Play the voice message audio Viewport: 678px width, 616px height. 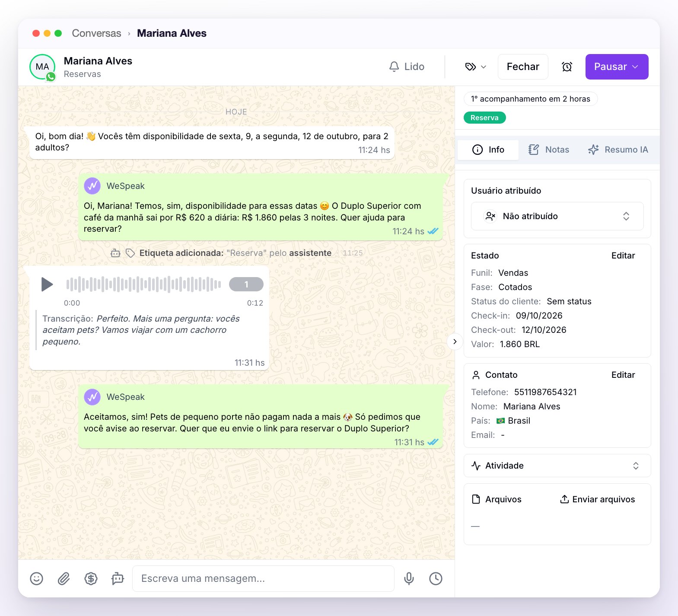pyautogui.click(x=47, y=284)
